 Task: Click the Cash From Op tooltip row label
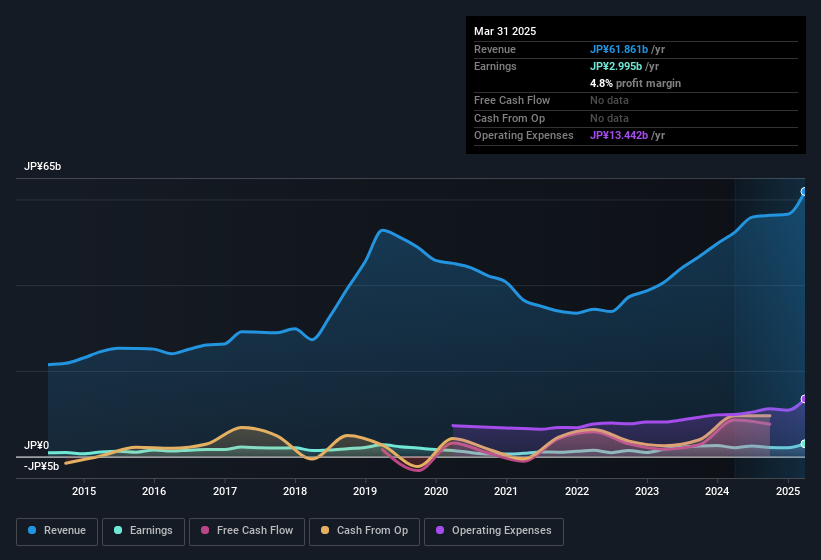point(509,118)
